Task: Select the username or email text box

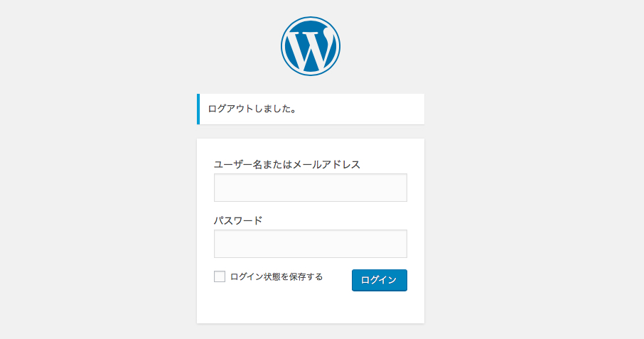Action: 311,188
